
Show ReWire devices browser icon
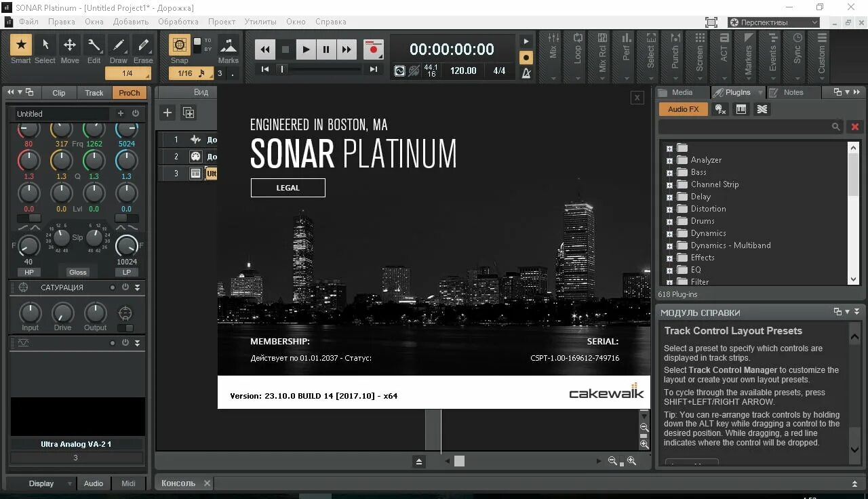tap(762, 109)
